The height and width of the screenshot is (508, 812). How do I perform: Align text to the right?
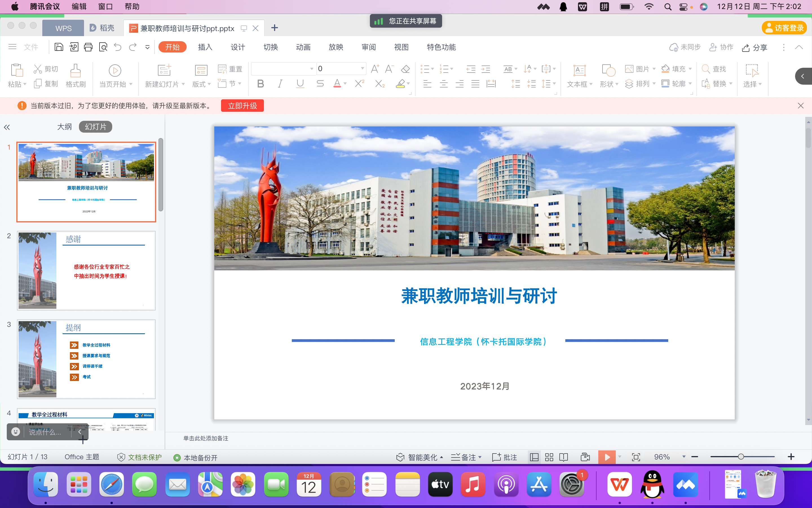tap(459, 84)
